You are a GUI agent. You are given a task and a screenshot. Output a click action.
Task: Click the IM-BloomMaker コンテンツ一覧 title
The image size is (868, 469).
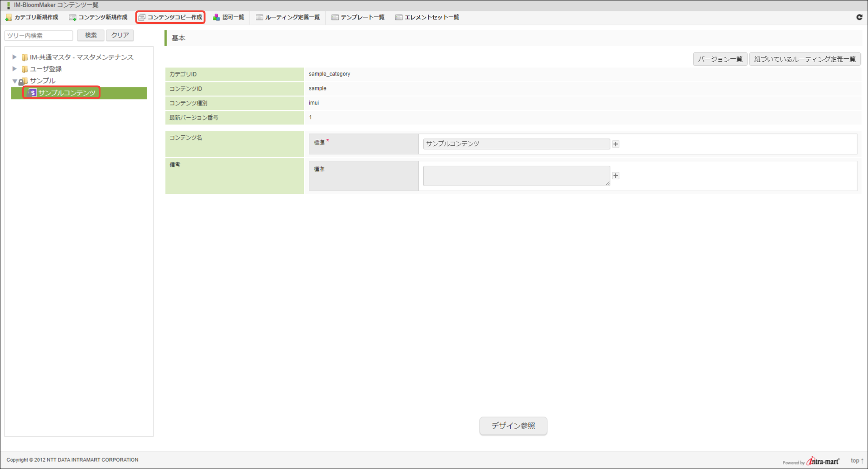point(56,5)
